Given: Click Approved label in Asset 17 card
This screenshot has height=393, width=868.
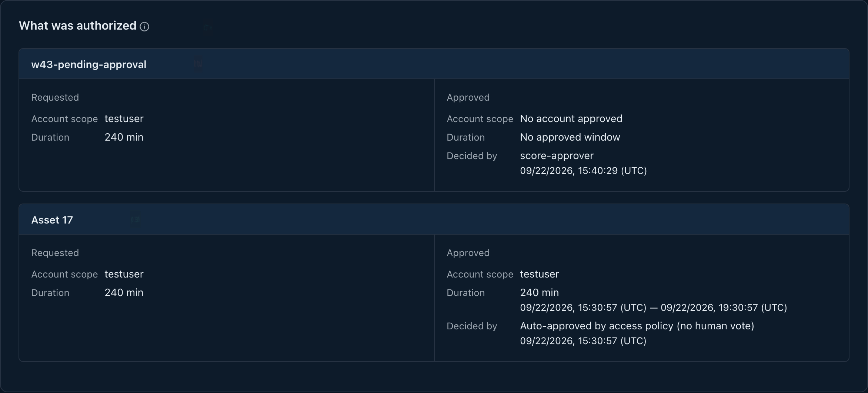Looking at the screenshot, I should click(x=468, y=253).
